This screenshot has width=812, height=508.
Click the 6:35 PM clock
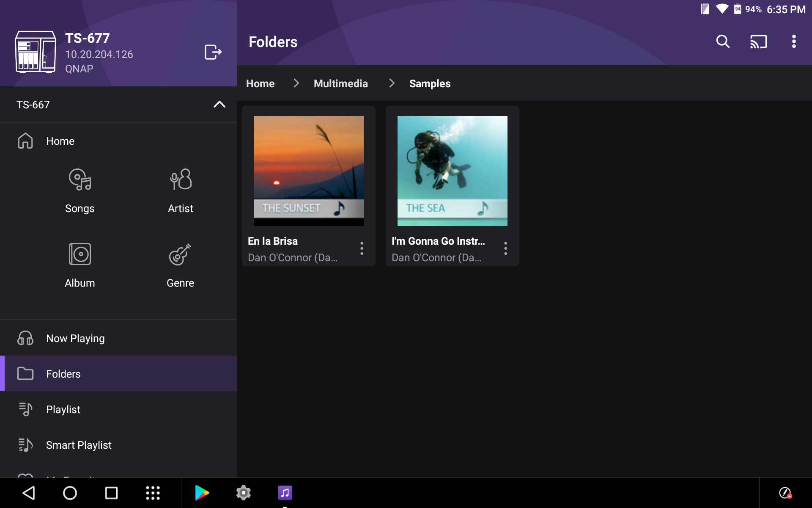(786, 9)
